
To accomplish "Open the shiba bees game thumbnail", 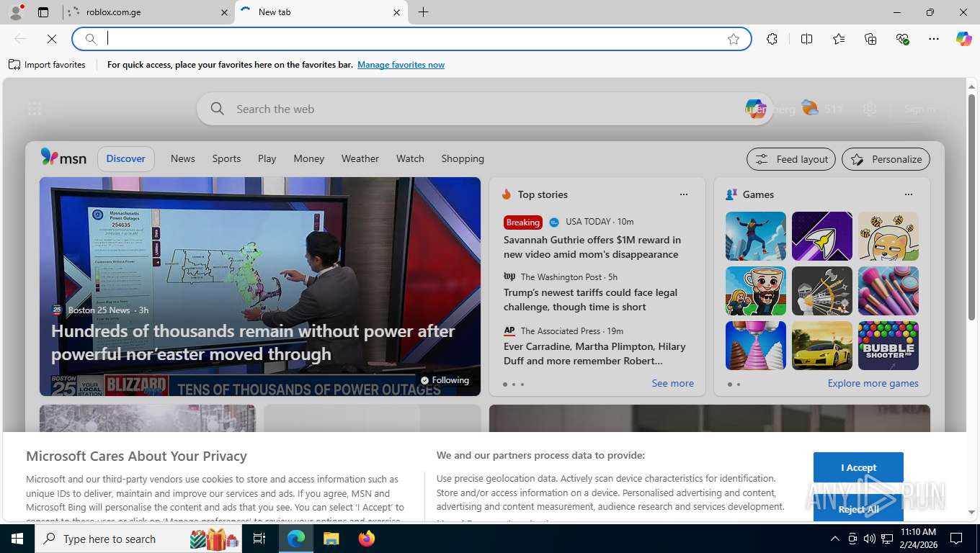I will [888, 236].
